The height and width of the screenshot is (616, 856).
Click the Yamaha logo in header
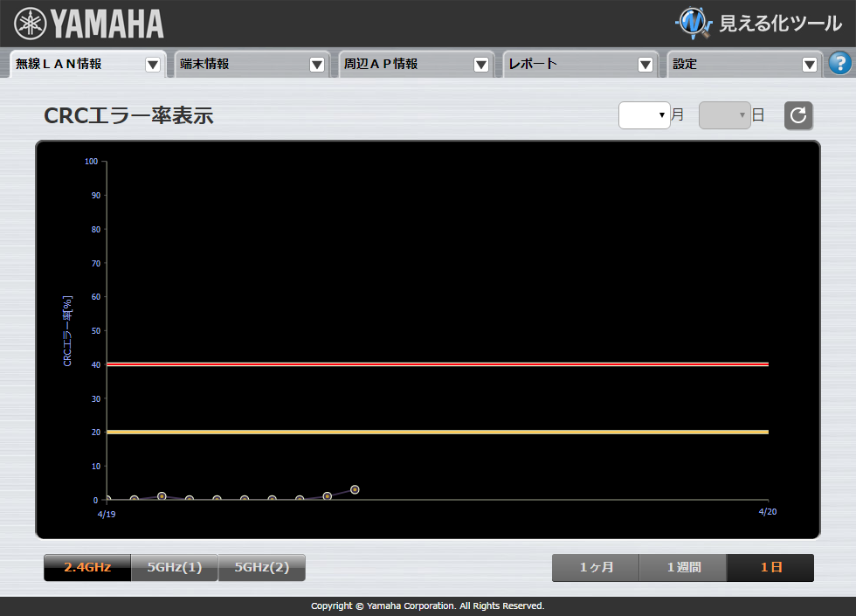(x=89, y=24)
